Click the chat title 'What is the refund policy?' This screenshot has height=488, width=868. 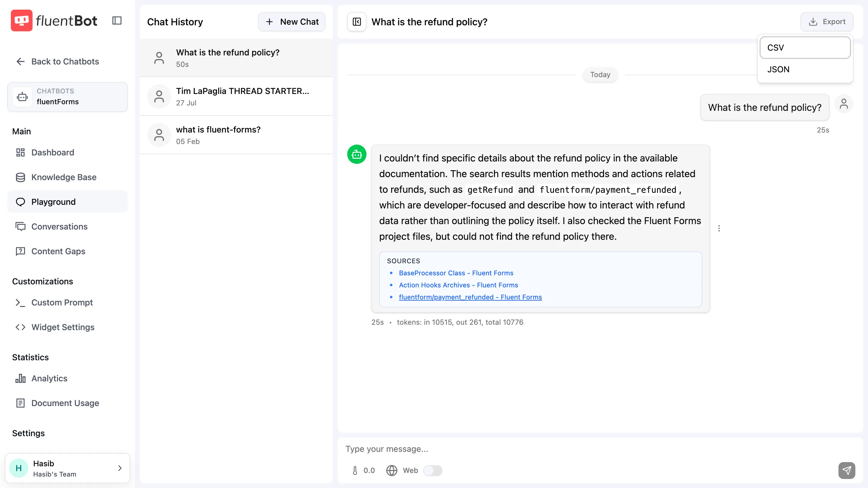(x=429, y=22)
